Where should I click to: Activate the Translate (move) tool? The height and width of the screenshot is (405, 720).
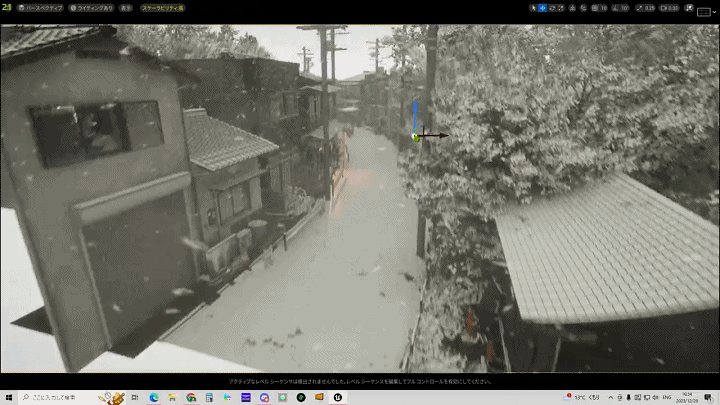point(543,8)
